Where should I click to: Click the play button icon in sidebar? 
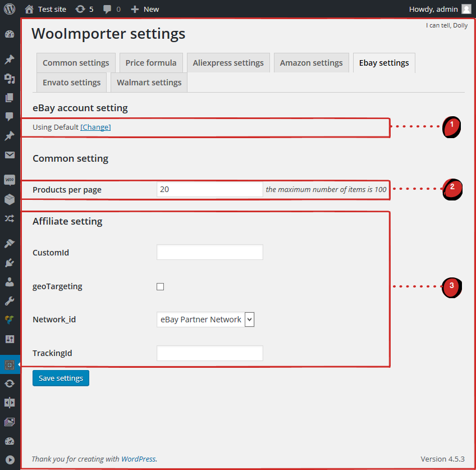[x=10, y=460]
